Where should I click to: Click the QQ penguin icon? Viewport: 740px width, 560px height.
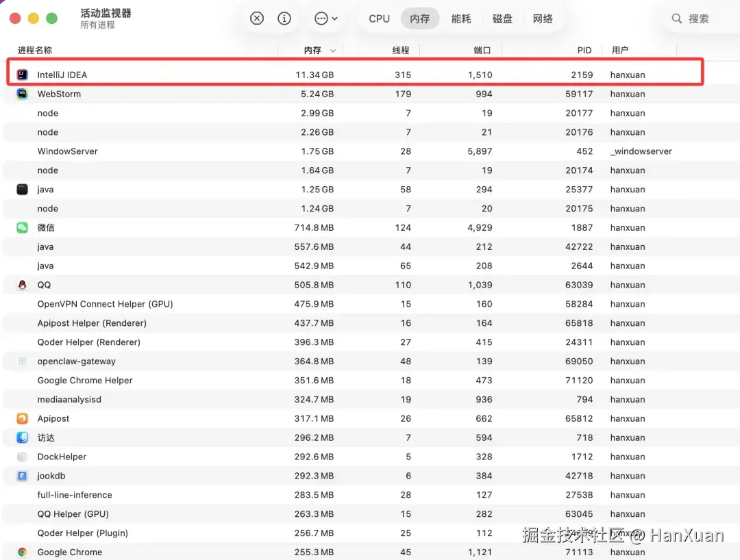tap(22, 285)
